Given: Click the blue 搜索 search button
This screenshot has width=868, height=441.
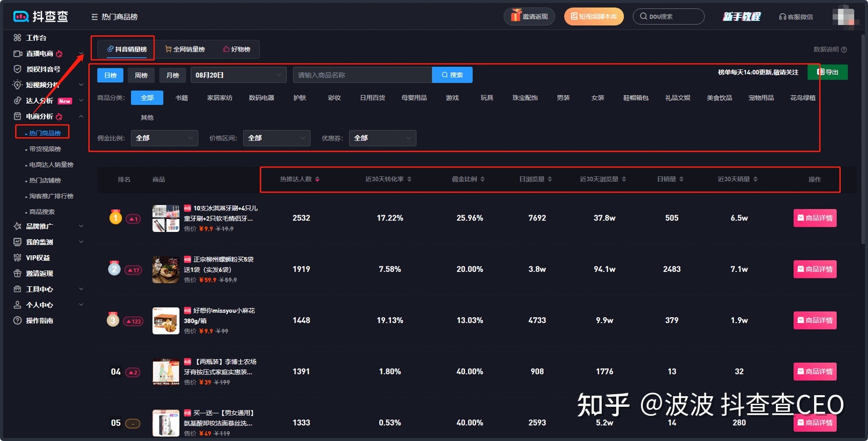Looking at the screenshot, I should tap(452, 75).
